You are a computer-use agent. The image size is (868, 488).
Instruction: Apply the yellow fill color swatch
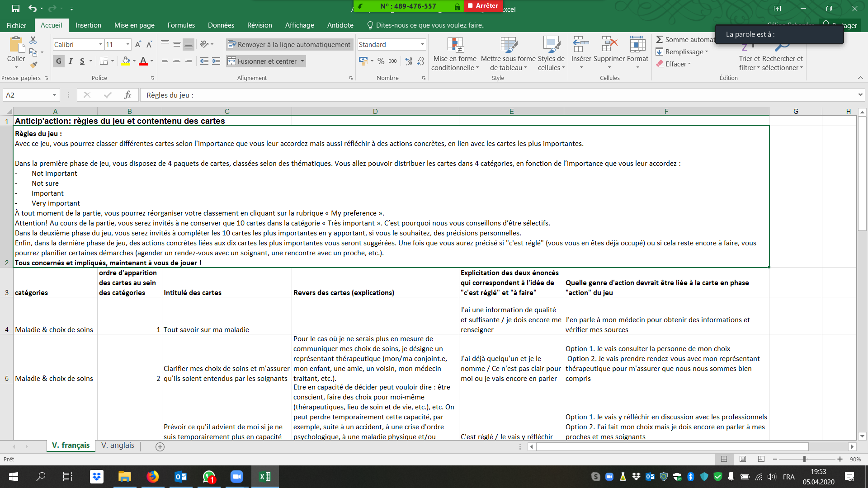tap(126, 61)
